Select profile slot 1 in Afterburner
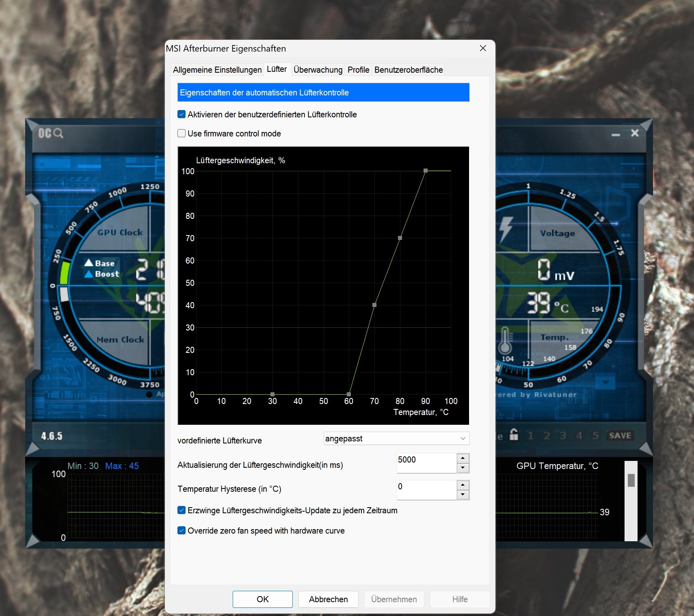The width and height of the screenshot is (694, 616). [x=530, y=436]
